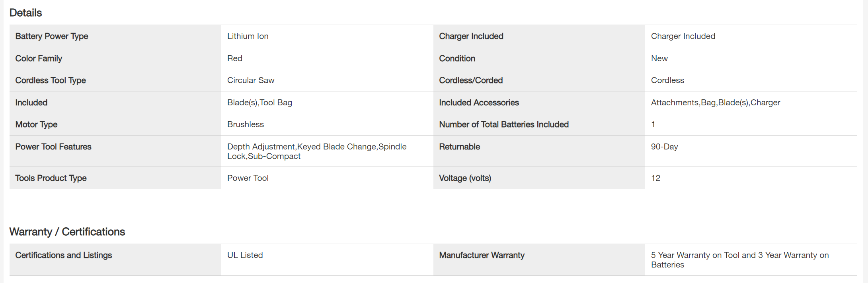Click the Brushless motor type value
868x283 pixels.
[245, 124]
